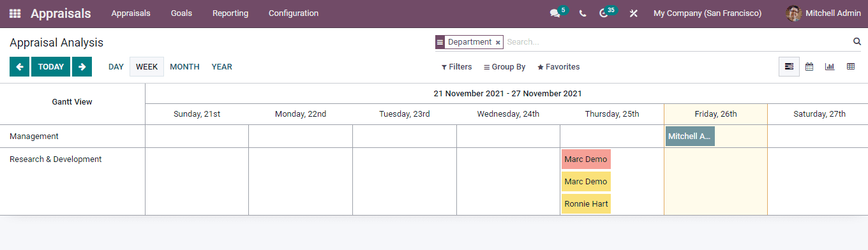Open the Favorites dropdown
This screenshot has height=250, width=868.
pyautogui.click(x=558, y=67)
